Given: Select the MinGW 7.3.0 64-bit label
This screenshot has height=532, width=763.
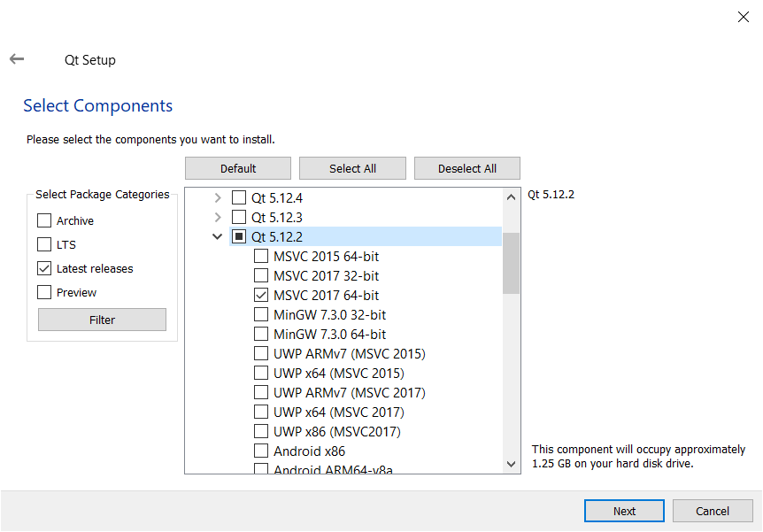Looking at the screenshot, I should (329, 335).
